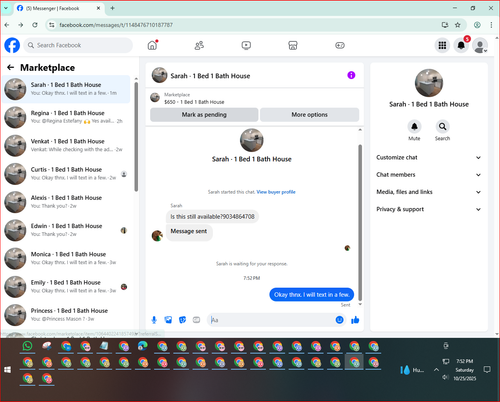Bookmark this page with the star icon

[x=458, y=25]
